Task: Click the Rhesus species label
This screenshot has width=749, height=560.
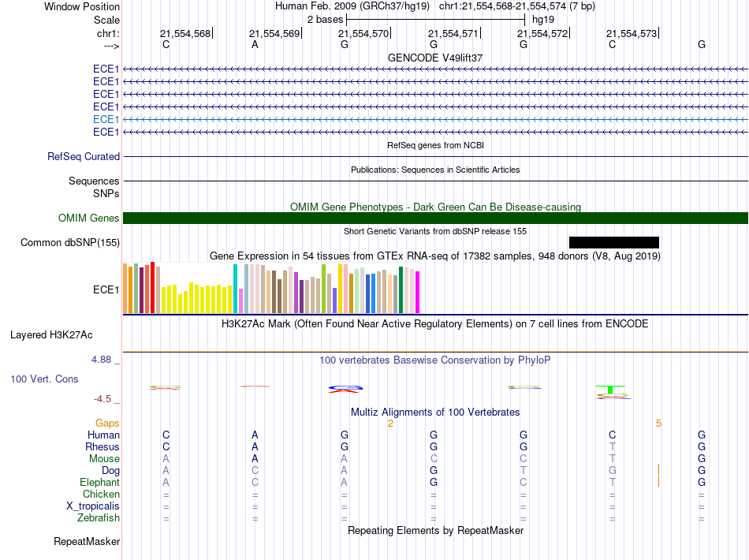Action: click(x=102, y=447)
